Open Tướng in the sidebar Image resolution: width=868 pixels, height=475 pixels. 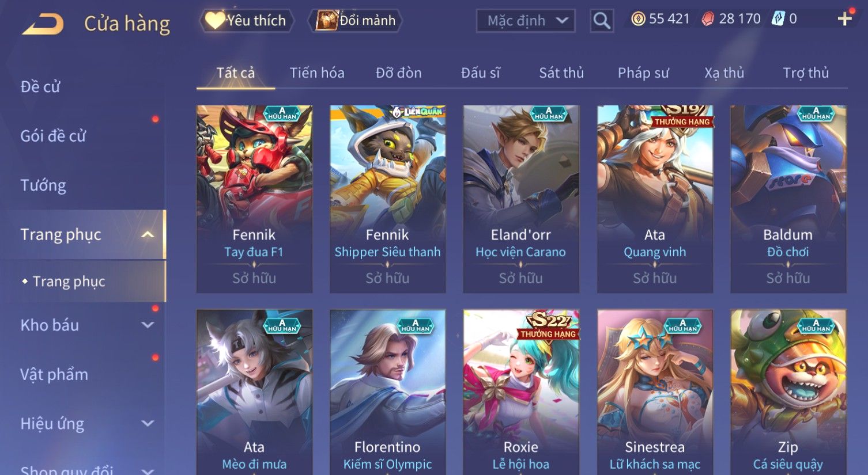(x=43, y=185)
